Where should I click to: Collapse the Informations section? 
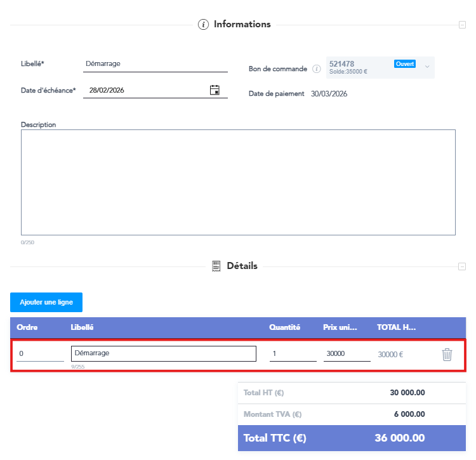(462, 25)
